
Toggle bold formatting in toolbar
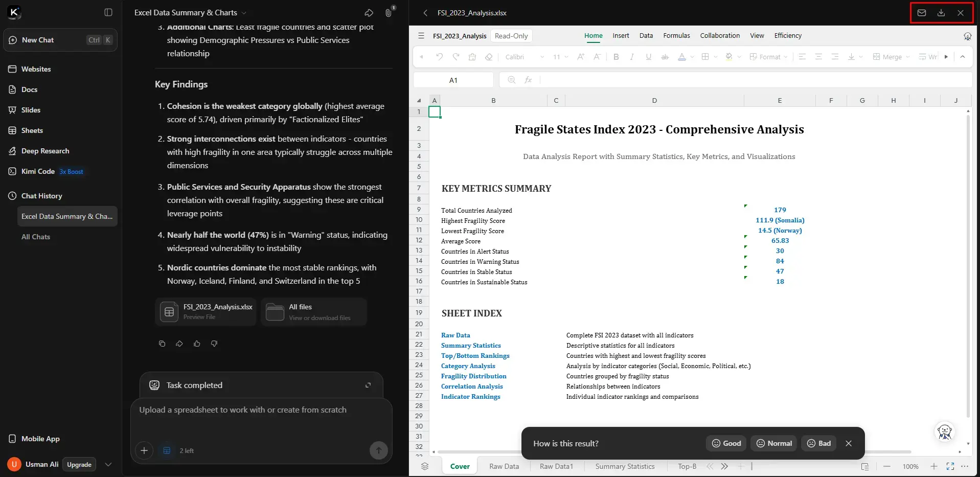coord(616,57)
